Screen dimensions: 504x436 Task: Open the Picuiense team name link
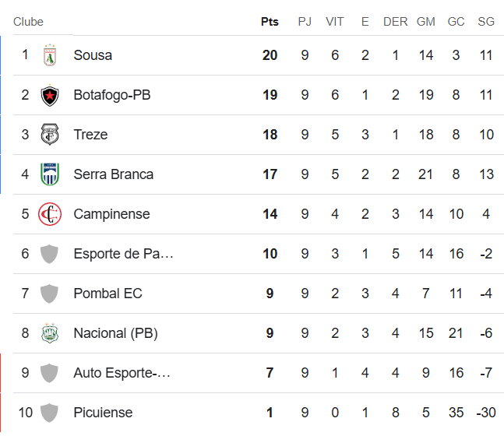pyautogui.click(x=103, y=413)
